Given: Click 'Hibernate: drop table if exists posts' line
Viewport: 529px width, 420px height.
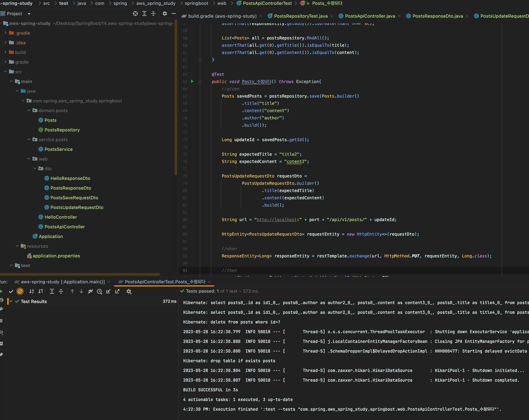Looking at the screenshot, I should pos(229,361).
